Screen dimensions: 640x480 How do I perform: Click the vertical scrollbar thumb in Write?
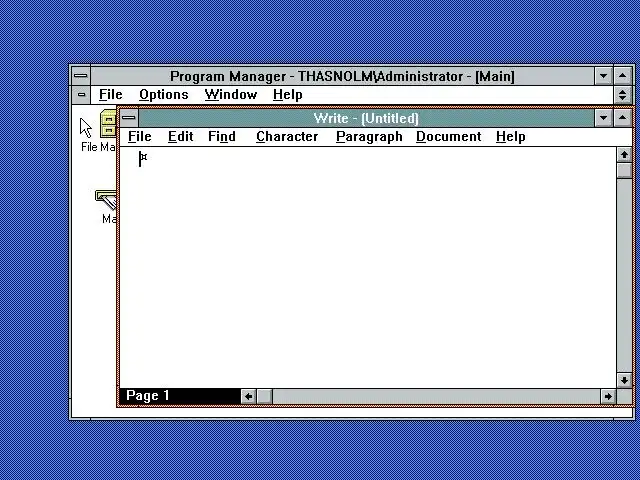(x=624, y=170)
